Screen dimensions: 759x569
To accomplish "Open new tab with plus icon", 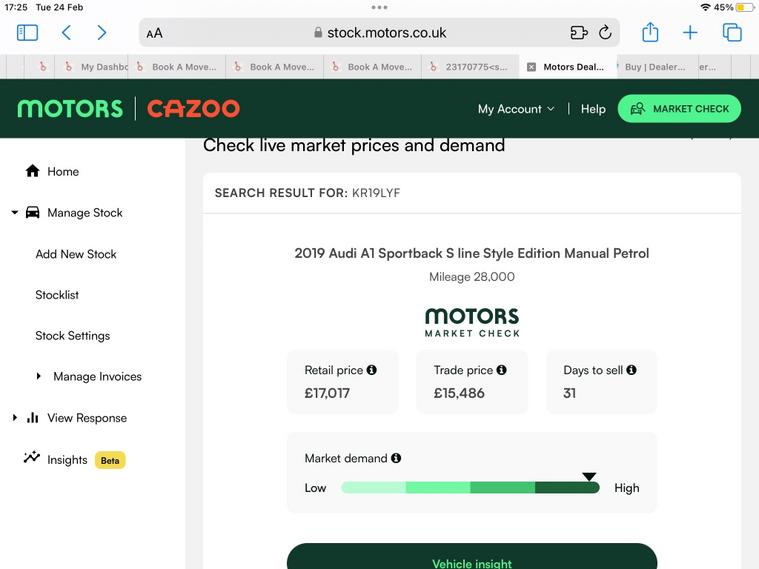I will pos(690,32).
